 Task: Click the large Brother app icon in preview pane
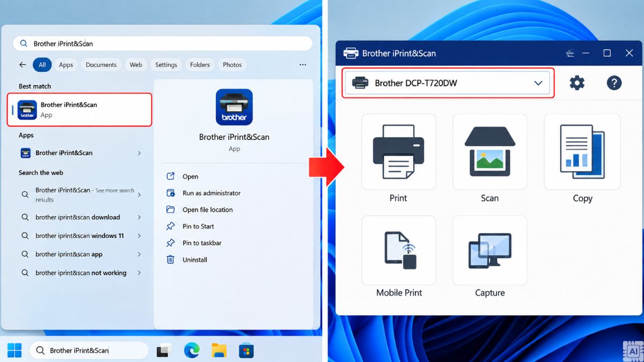point(234,107)
